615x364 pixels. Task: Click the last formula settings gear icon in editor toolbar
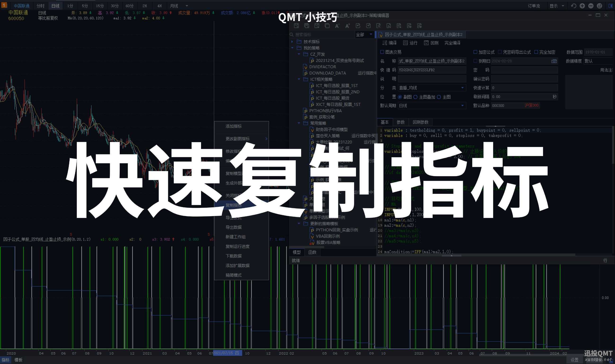(419, 26)
